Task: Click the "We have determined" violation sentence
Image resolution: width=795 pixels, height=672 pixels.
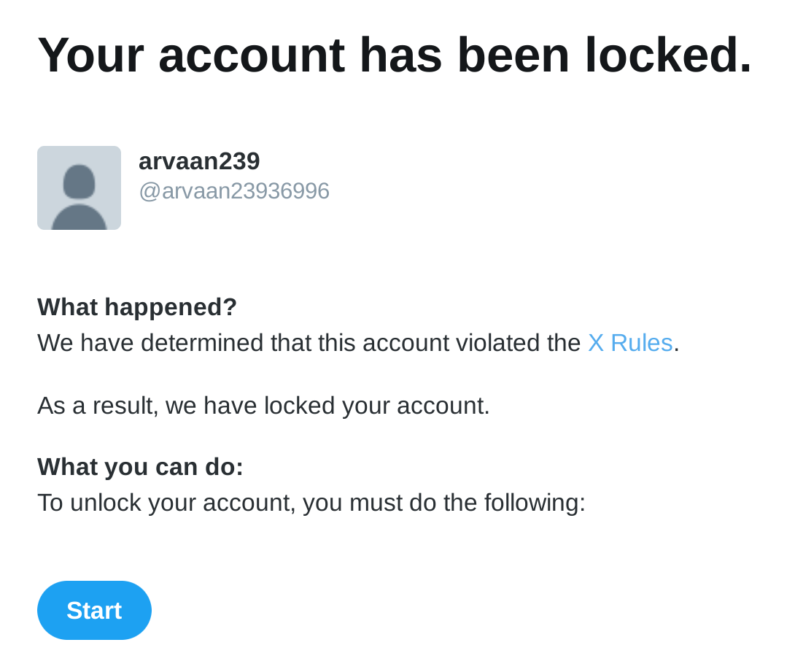Action: click(x=311, y=343)
